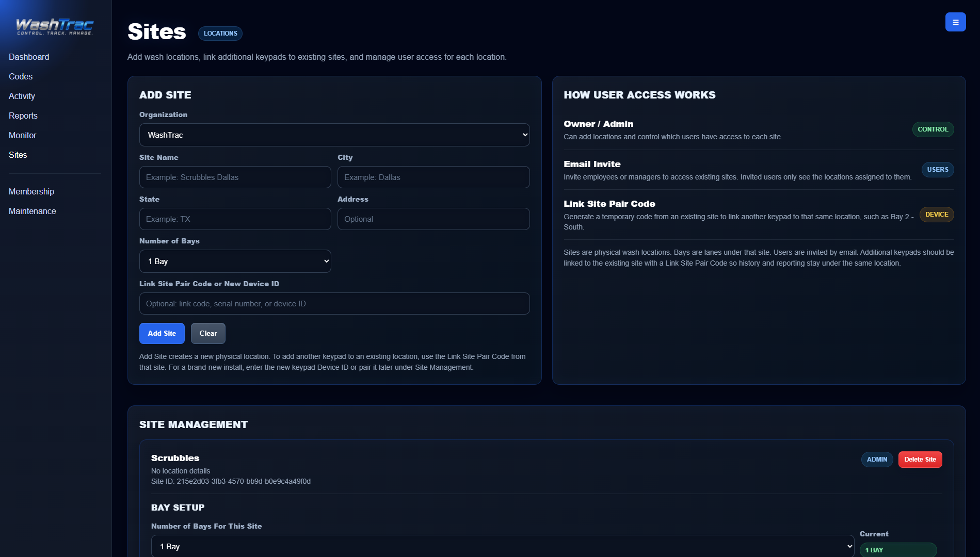Click the CONTROL badge for Owner / Admin
This screenshot has height=557, width=980.
coord(933,129)
